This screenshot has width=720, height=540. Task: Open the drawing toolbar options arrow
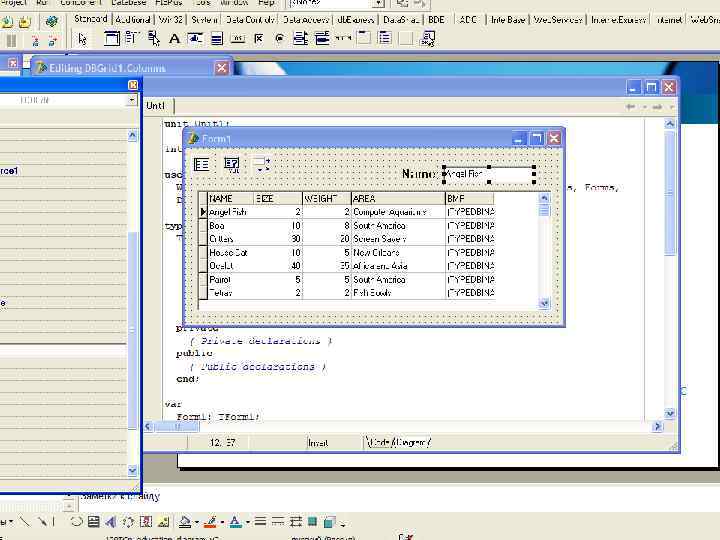pos(343,523)
